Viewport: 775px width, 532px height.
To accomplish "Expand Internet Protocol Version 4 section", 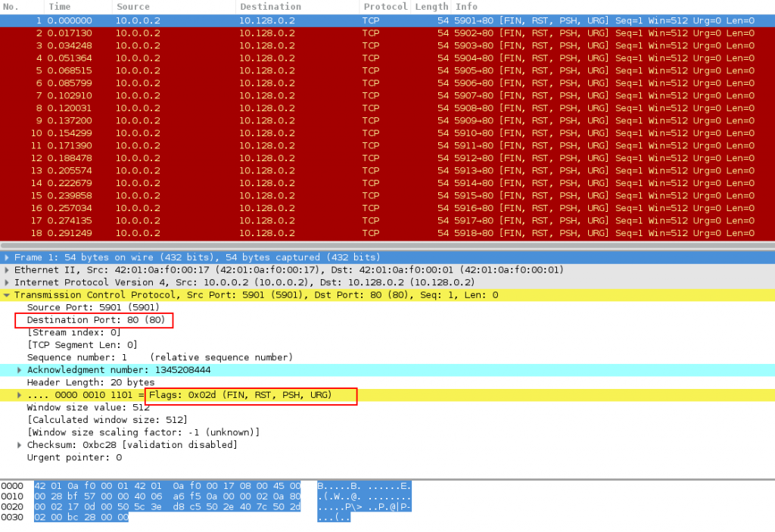I will coord(7,282).
